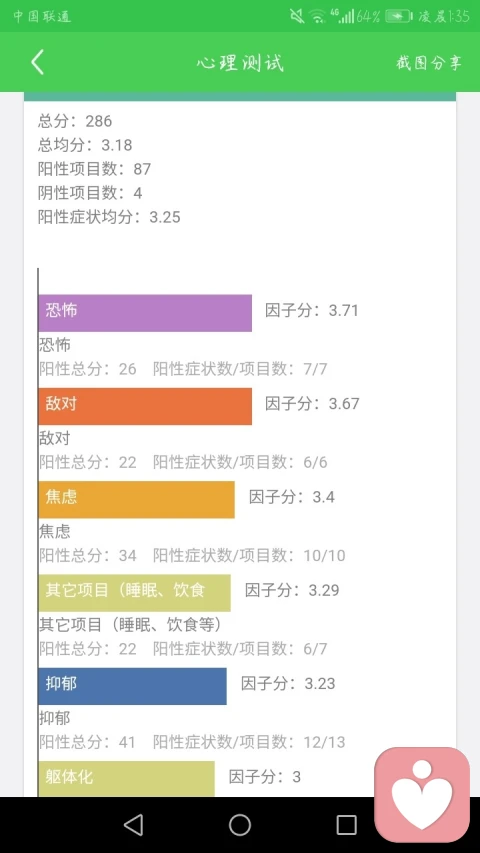Viewport: 480px width, 853px height.
Task: Tap the battery status icon
Action: 399,16
